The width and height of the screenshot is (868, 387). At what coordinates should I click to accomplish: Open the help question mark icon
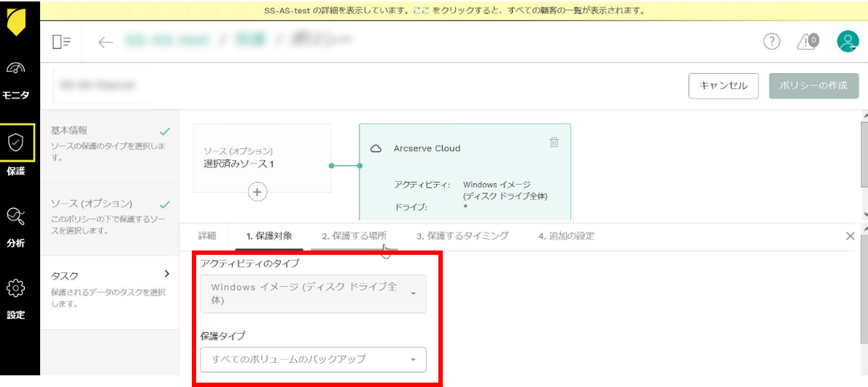(771, 42)
